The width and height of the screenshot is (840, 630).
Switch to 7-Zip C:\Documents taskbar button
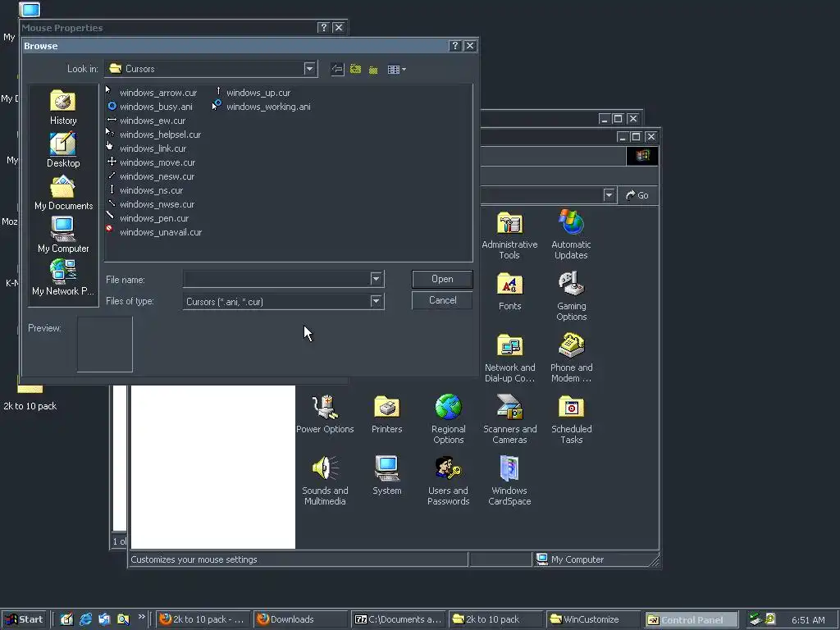[398, 619]
